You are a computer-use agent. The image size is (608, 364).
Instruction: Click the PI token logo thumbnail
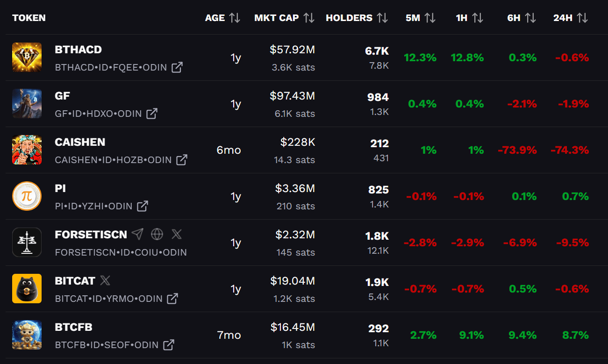tap(27, 196)
